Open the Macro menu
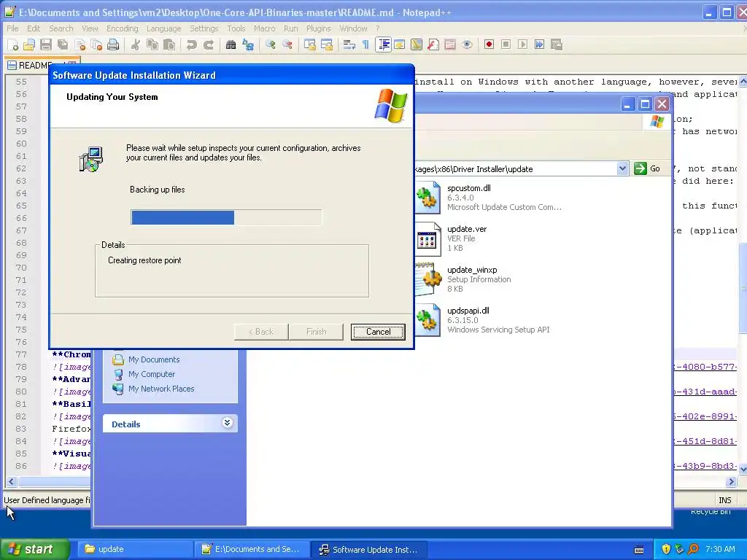Image resolution: width=747 pixels, height=560 pixels. pos(264,28)
